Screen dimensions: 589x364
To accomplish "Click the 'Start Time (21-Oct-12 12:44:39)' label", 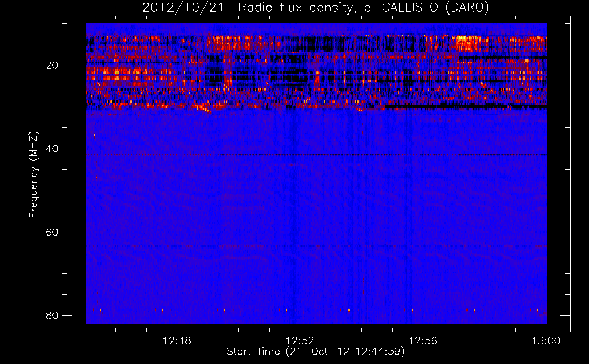I will pyautogui.click(x=316, y=352).
